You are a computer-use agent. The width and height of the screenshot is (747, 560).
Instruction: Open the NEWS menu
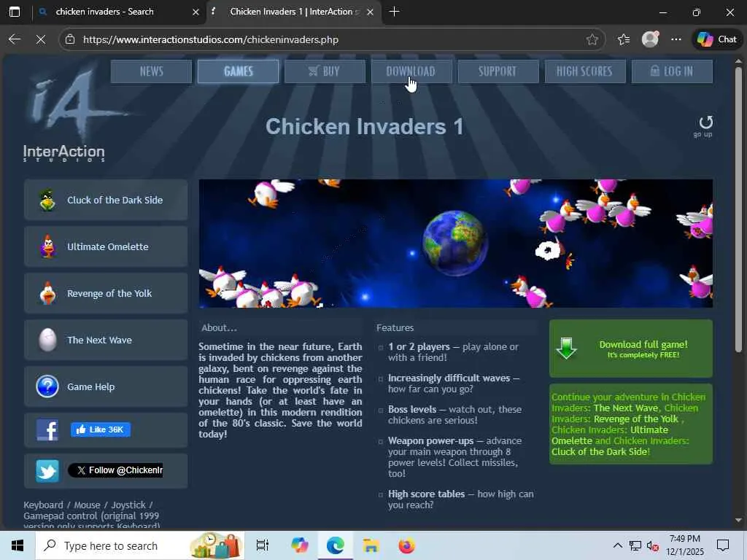(152, 71)
